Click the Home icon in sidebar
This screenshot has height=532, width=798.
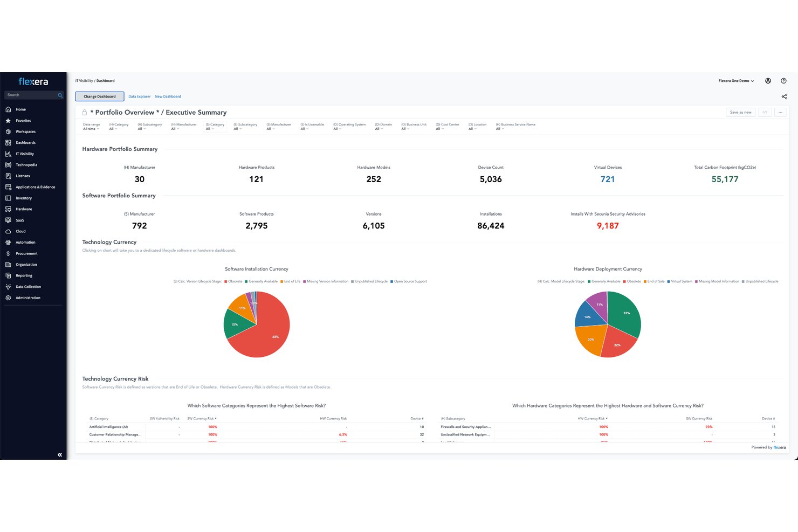(8, 109)
